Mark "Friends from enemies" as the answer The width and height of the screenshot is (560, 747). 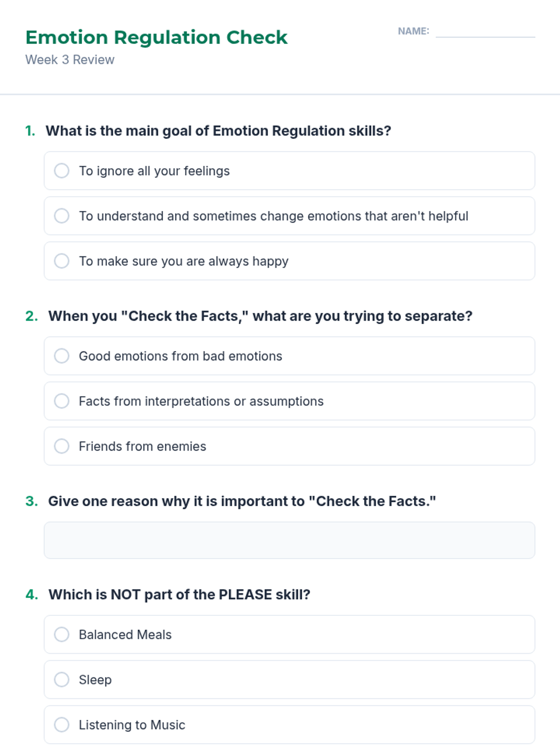[x=62, y=446]
